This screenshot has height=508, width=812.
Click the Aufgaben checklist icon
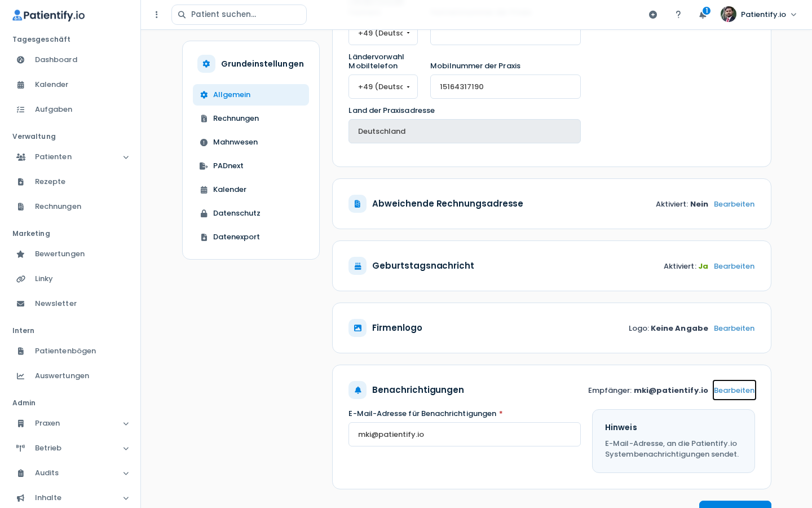pyautogui.click(x=21, y=110)
